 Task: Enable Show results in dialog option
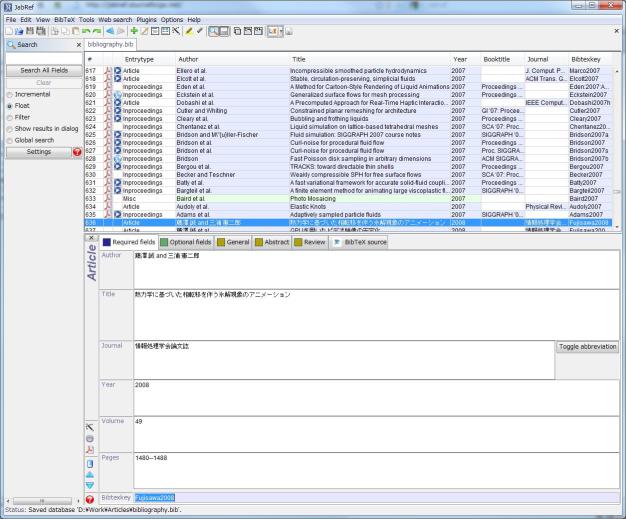[x=10, y=128]
